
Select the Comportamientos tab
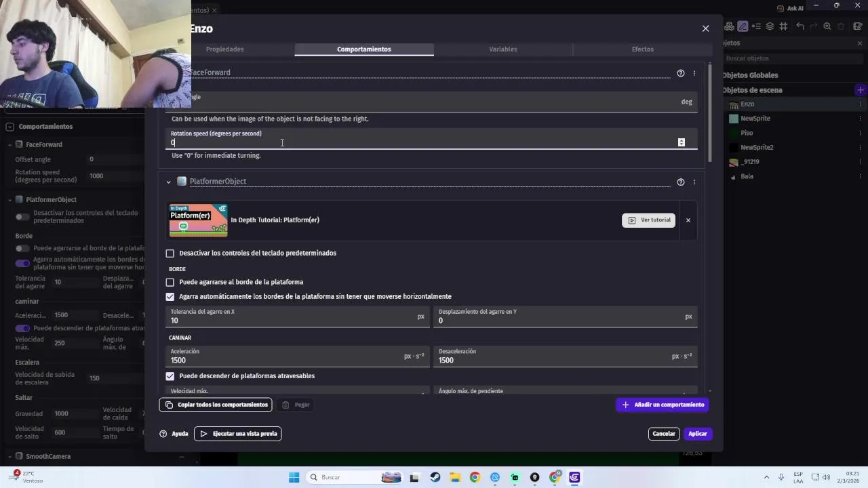click(x=364, y=49)
